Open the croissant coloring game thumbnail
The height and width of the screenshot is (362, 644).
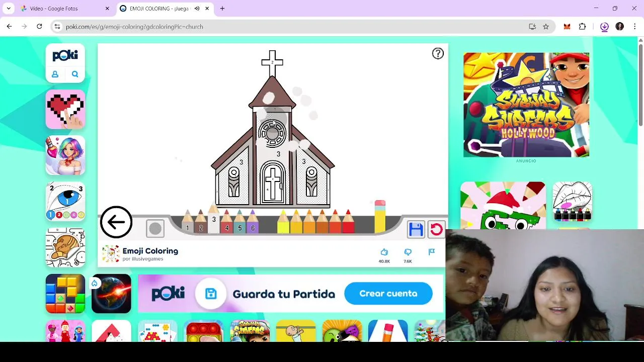(x=65, y=247)
